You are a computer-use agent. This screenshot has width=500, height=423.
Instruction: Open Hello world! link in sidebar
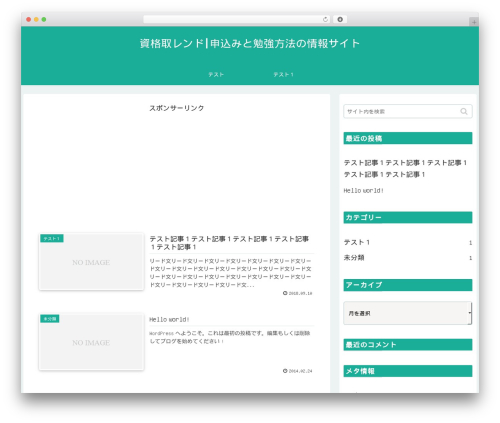click(363, 191)
